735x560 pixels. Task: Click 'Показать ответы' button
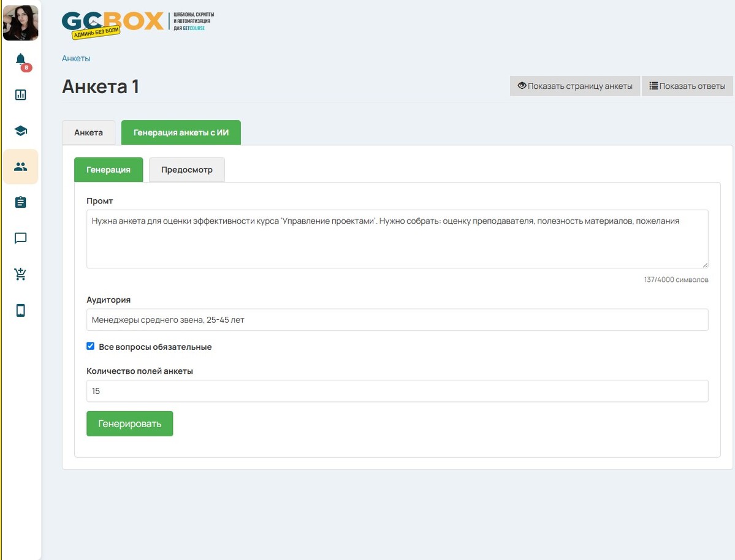[x=687, y=86]
